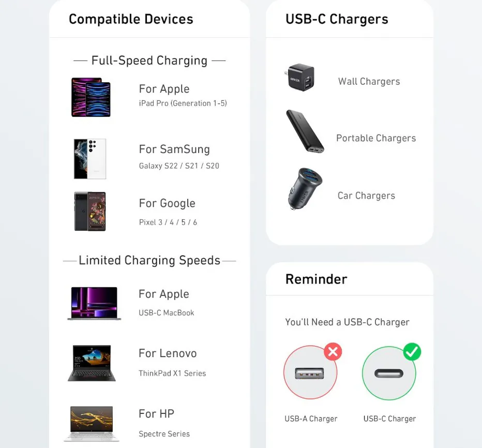Click the Reminder section heading
Screen dimensions: 482x448
point(317,279)
